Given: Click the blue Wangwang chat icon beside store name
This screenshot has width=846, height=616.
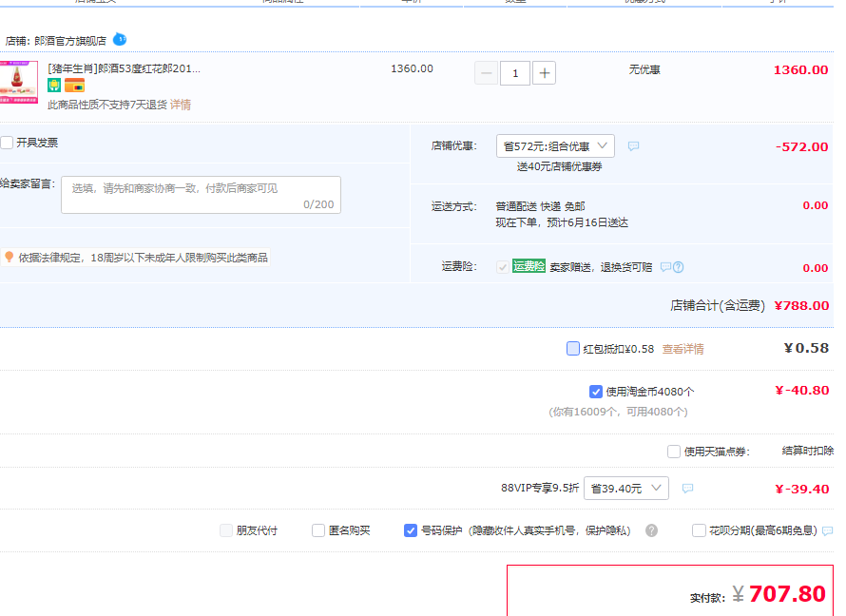Looking at the screenshot, I should [x=120, y=39].
